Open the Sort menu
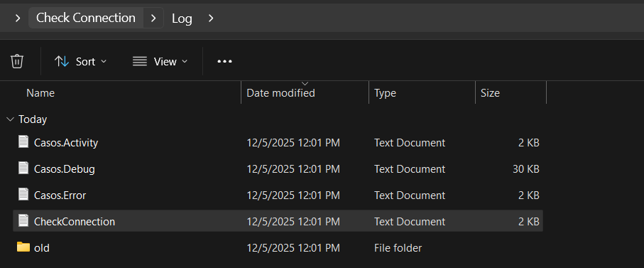This screenshot has width=644, height=268. (x=80, y=62)
